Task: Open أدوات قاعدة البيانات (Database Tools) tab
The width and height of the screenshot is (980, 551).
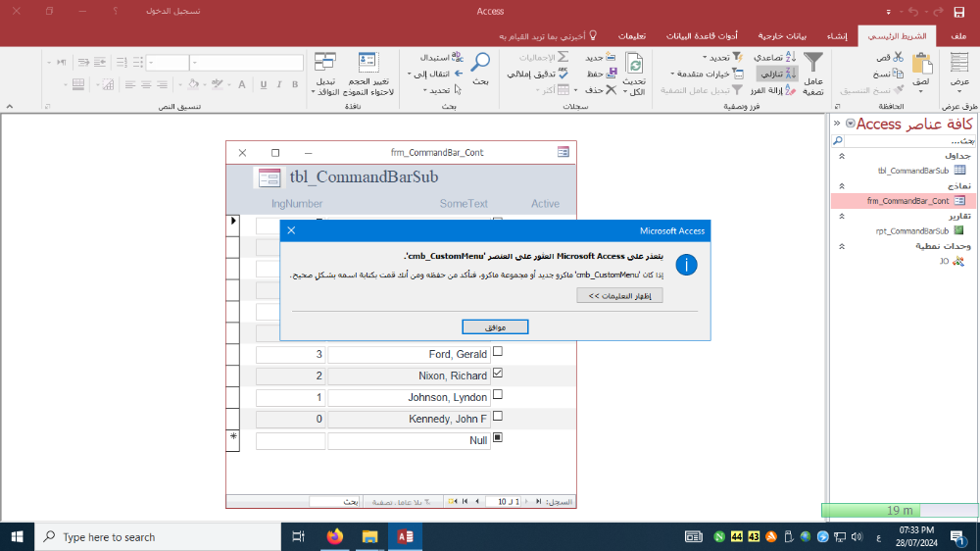Action: [702, 36]
